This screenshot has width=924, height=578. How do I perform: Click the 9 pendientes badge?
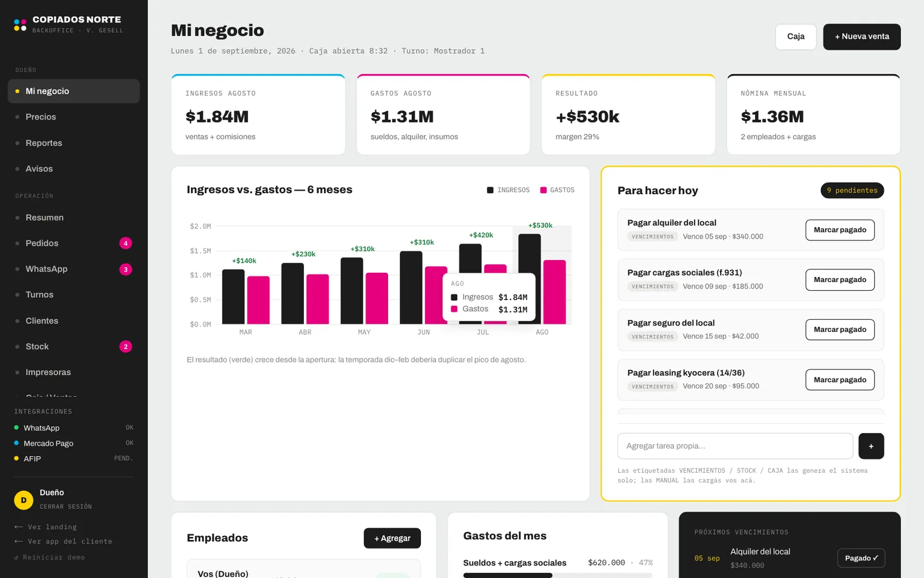(852, 190)
